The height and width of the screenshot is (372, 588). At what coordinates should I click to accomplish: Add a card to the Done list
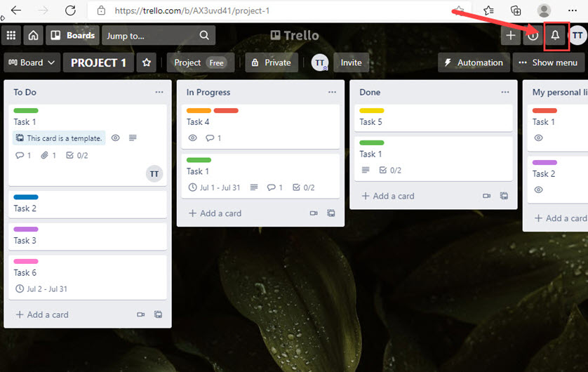[x=388, y=196]
